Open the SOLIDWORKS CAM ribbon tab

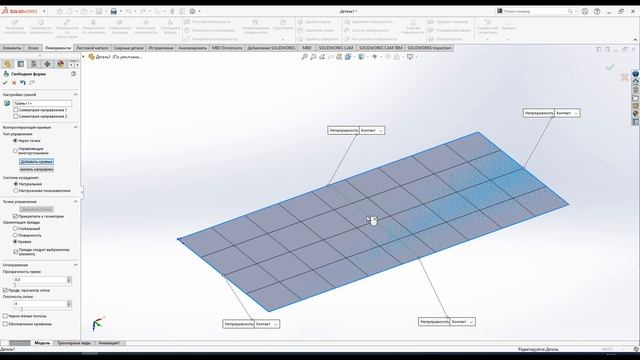[x=336, y=48]
